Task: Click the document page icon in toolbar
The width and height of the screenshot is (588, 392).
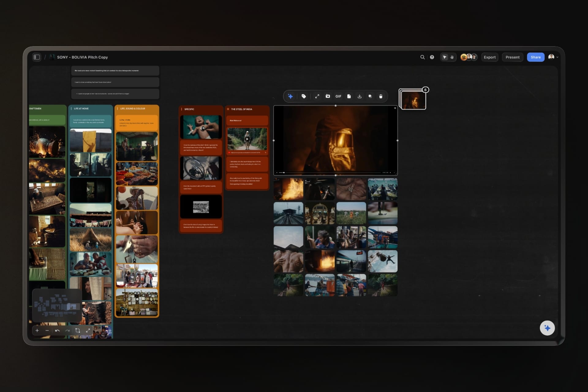Action: (x=349, y=96)
